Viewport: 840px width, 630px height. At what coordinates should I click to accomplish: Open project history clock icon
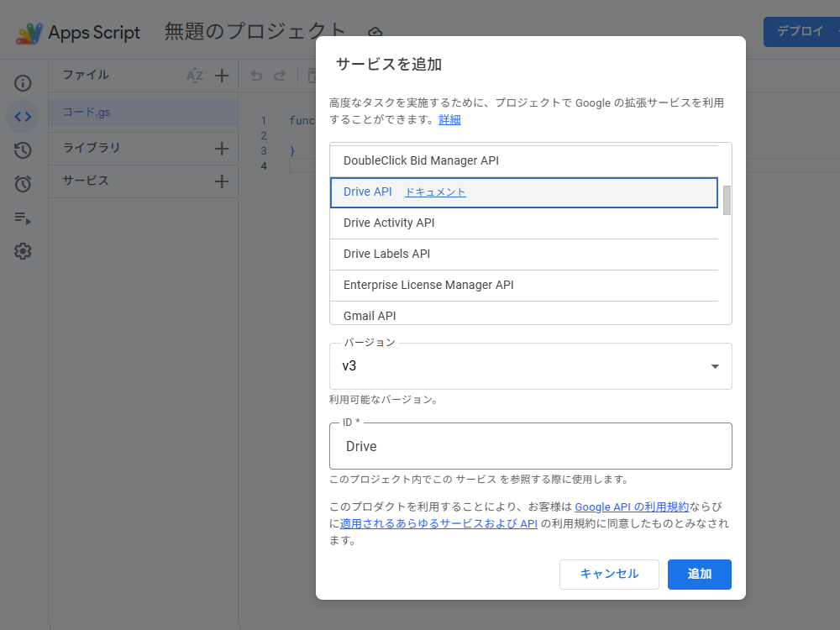tap(23, 150)
